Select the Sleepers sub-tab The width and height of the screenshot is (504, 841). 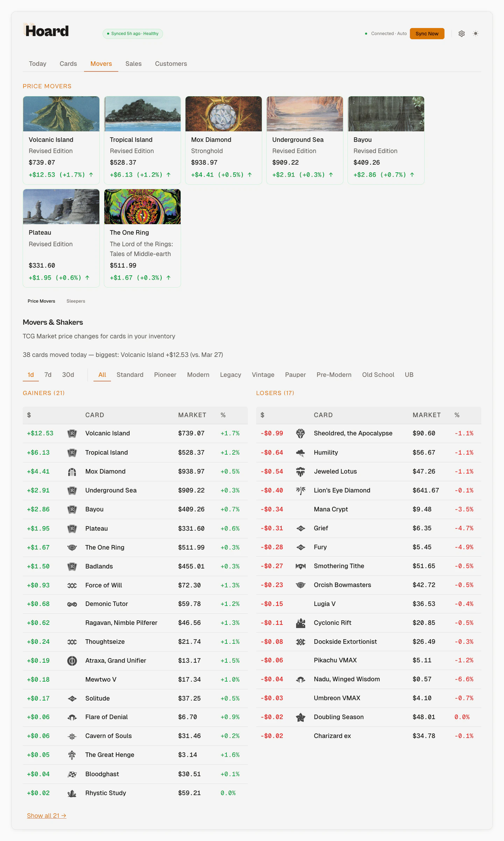click(76, 301)
